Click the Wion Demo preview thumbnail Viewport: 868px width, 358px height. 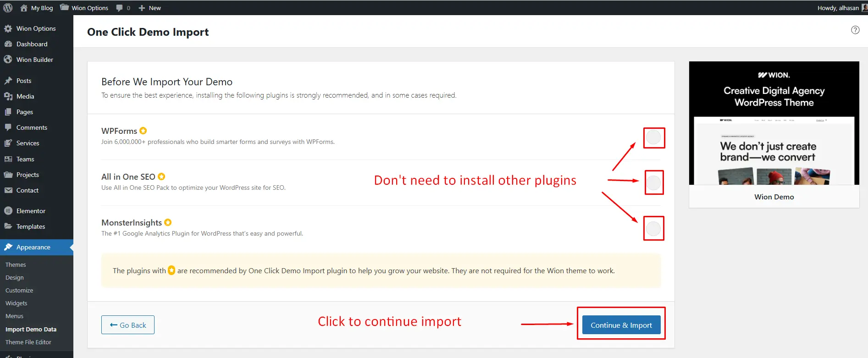click(x=774, y=123)
